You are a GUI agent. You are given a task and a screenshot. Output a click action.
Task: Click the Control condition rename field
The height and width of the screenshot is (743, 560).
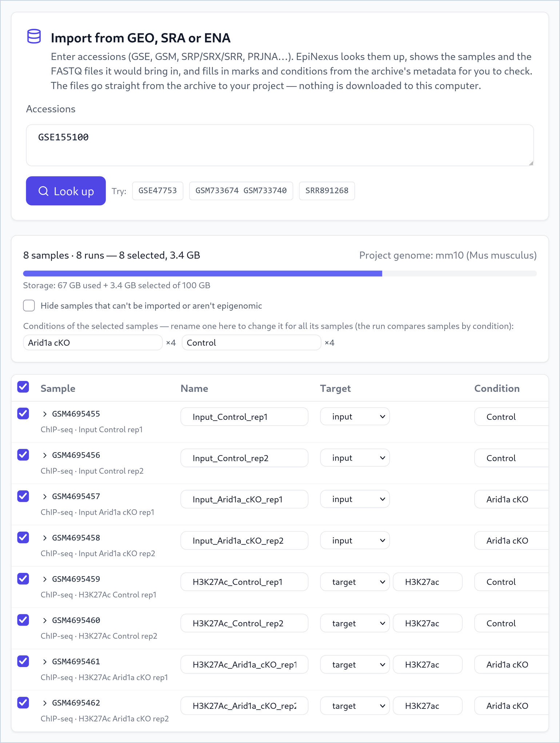pos(251,342)
